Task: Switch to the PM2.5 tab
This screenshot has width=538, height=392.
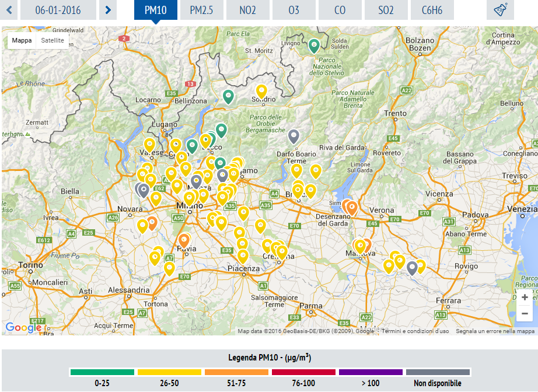Action: (x=201, y=10)
